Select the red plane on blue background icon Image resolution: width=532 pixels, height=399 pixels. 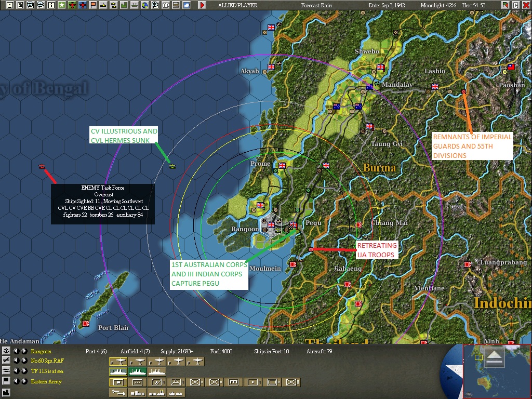pyautogui.click(x=83, y=5)
